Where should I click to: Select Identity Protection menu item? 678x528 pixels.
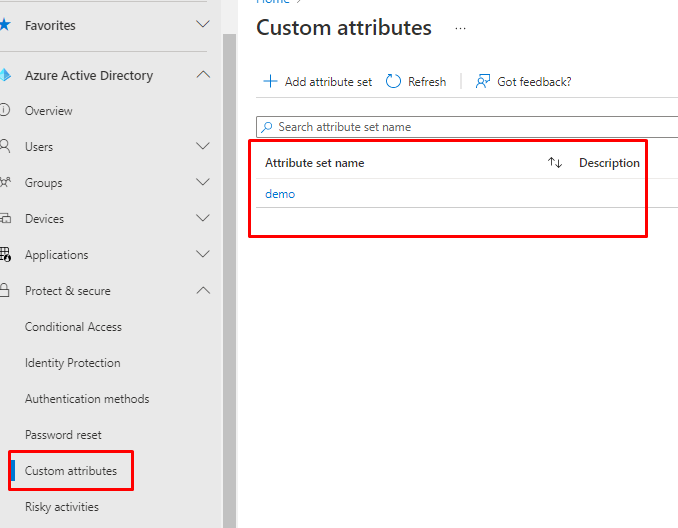72,363
